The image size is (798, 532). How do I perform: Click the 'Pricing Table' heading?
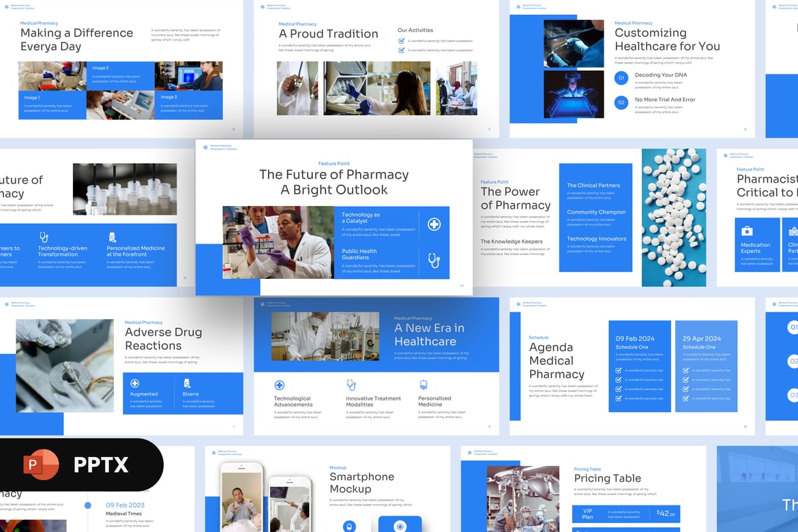(x=608, y=478)
